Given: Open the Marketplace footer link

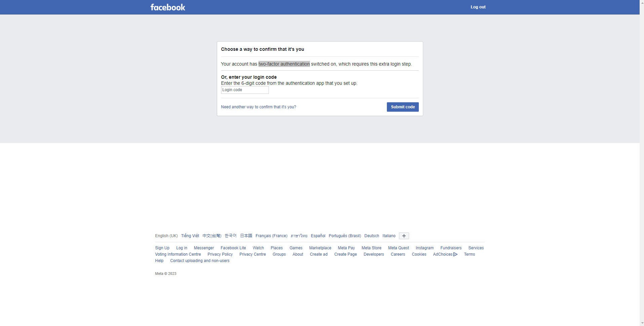Looking at the screenshot, I should 320,248.
